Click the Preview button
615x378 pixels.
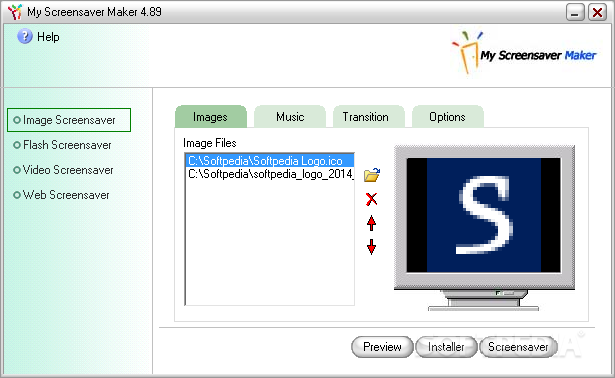click(382, 347)
